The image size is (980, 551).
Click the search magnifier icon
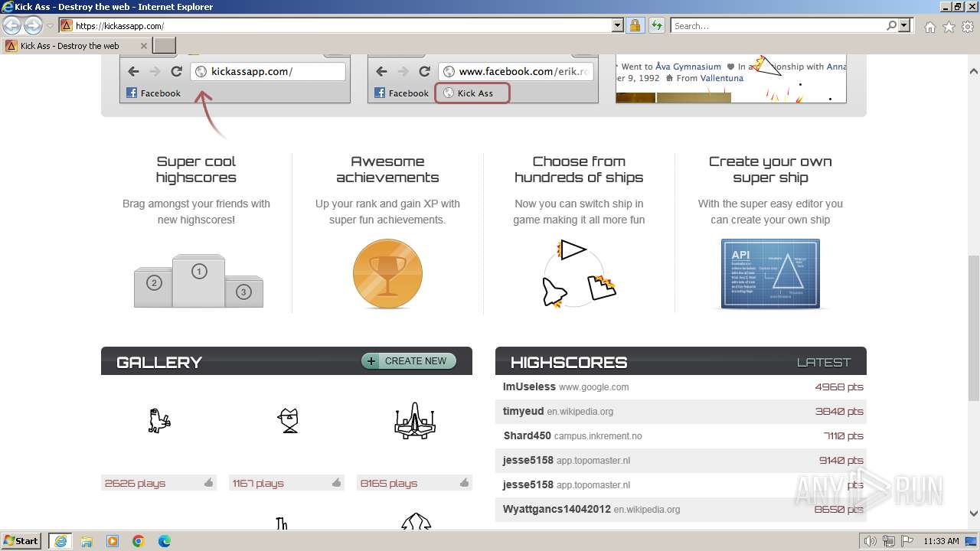pos(891,26)
